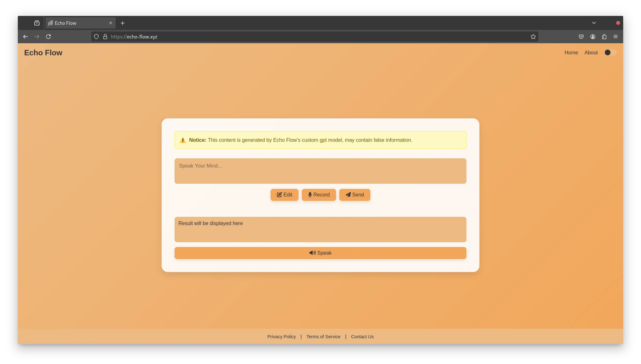
Task: Click the Contact Us link
Action: click(x=362, y=337)
